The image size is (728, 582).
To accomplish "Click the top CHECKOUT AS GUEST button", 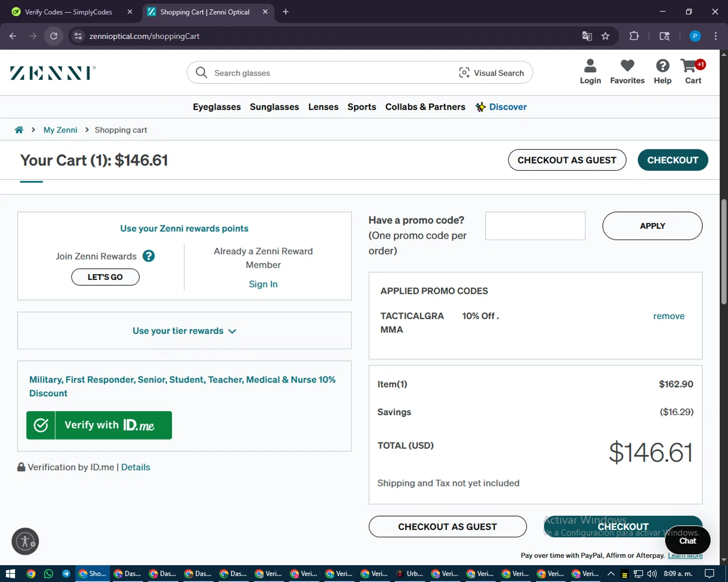I will tap(567, 160).
